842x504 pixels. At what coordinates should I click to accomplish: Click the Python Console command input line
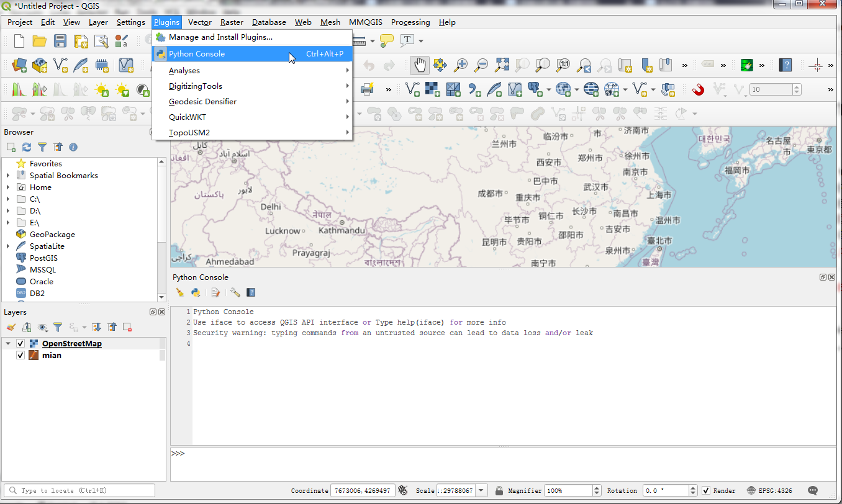(502, 464)
